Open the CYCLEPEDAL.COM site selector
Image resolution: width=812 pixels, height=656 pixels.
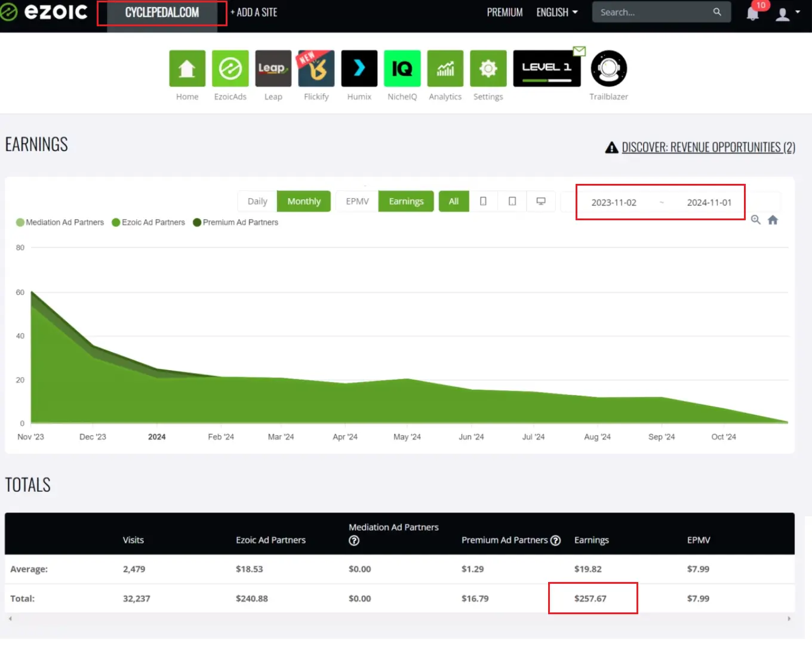[x=162, y=12]
